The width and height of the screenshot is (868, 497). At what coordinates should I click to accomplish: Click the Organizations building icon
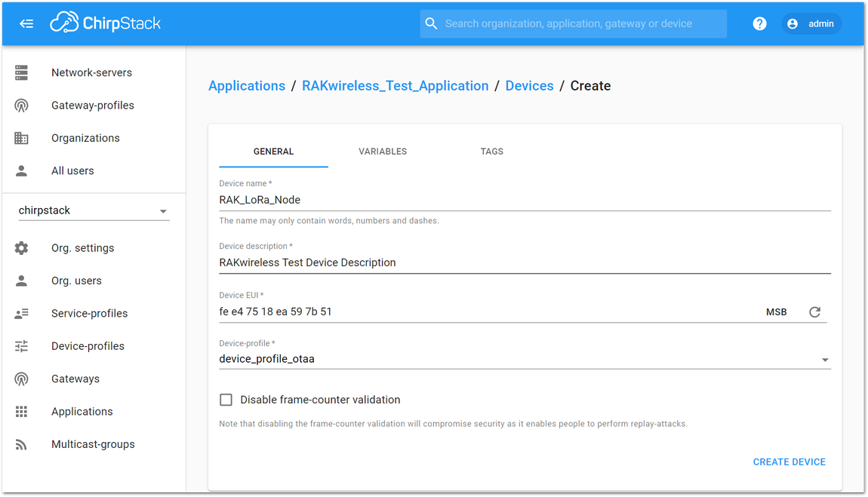22,138
